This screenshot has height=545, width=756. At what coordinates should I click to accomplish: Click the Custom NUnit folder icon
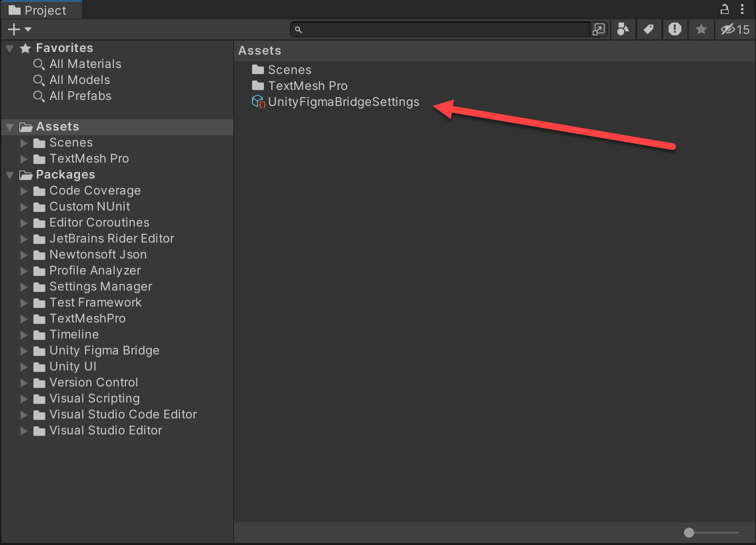click(39, 207)
